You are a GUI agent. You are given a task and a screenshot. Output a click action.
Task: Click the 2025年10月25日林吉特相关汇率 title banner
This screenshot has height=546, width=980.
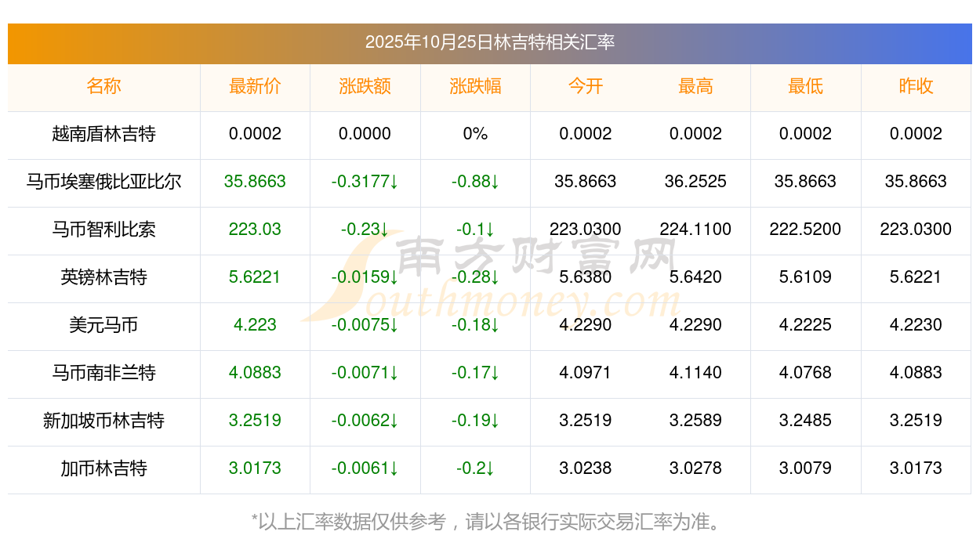489,42
